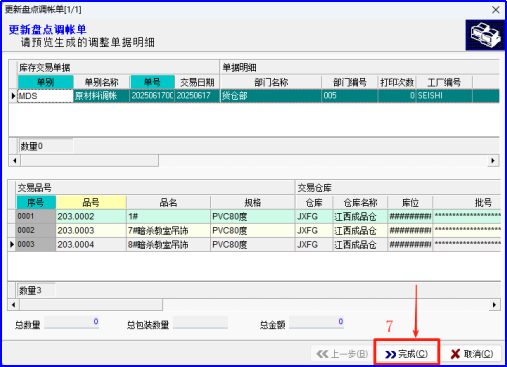Click the 总数量 value field
507x367 pixels.
(72, 322)
